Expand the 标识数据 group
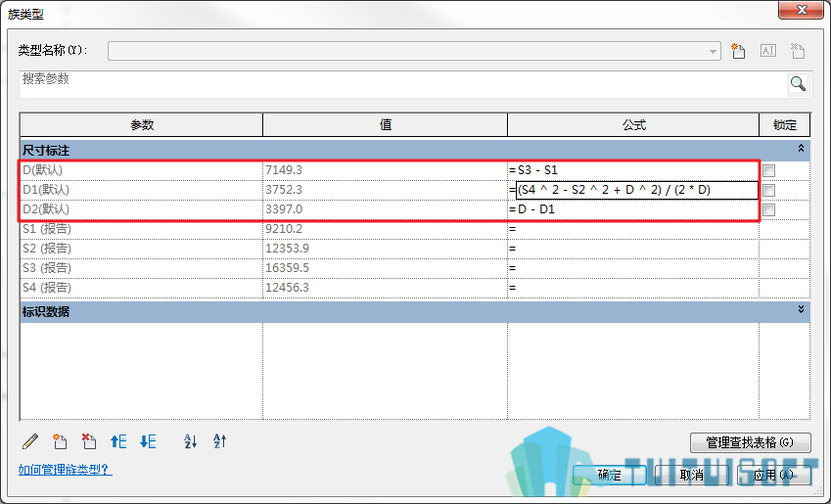 801,309
